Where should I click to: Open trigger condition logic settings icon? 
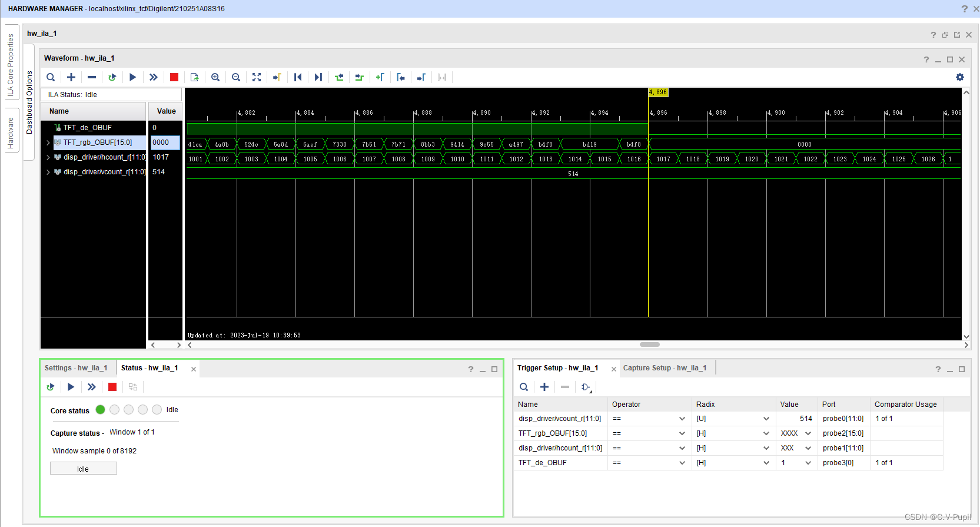click(586, 387)
